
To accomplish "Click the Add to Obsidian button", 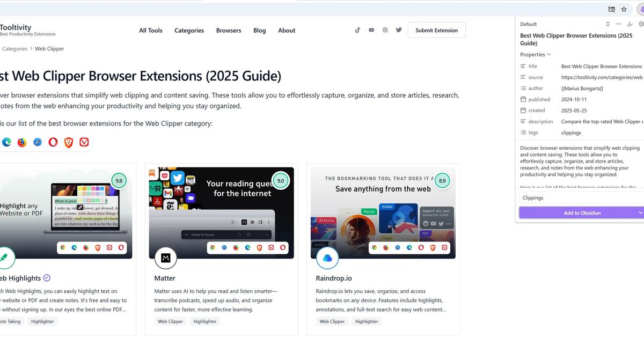I will (582, 213).
